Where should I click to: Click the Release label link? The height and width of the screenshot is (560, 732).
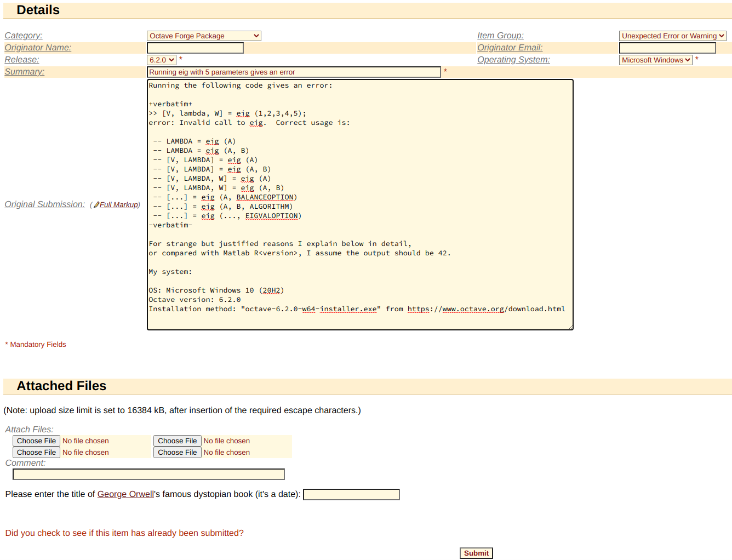(x=22, y=60)
